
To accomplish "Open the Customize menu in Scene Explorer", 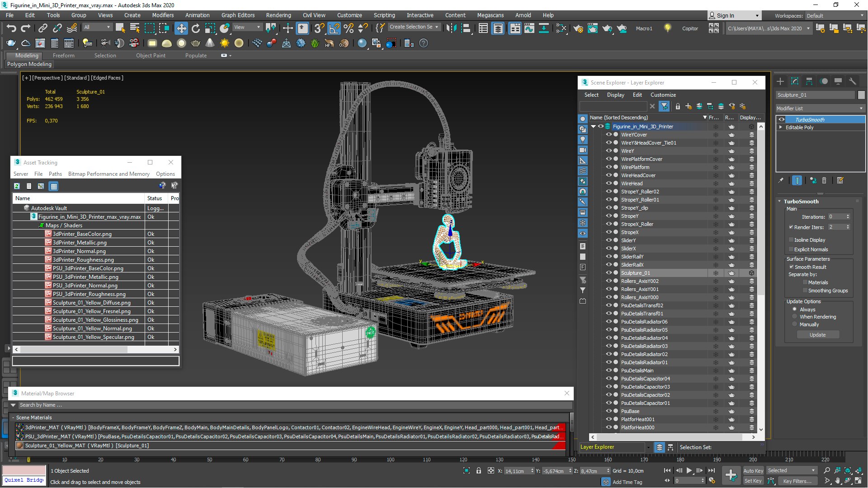I will [x=663, y=95].
